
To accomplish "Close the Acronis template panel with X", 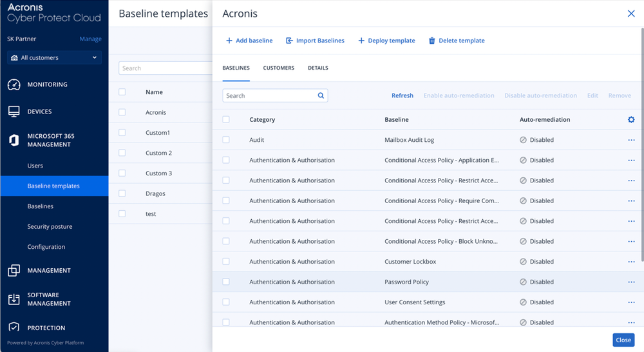I will [x=631, y=14].
